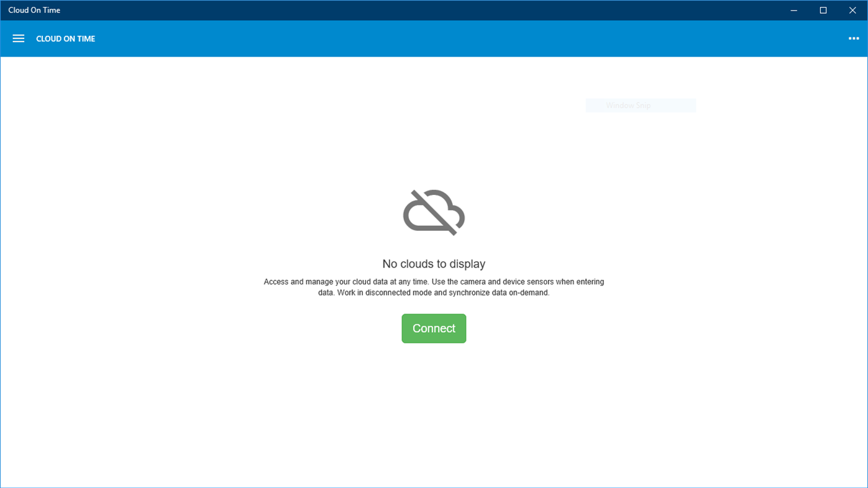This screenshot has height=488, width=868.
Task: Connect to your cloud data
Action: point(434,328)
